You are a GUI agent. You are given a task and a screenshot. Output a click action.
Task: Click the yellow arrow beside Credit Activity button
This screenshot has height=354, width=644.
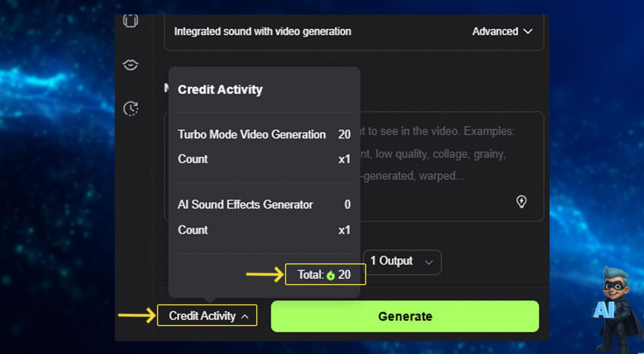[x=137, y=315]
